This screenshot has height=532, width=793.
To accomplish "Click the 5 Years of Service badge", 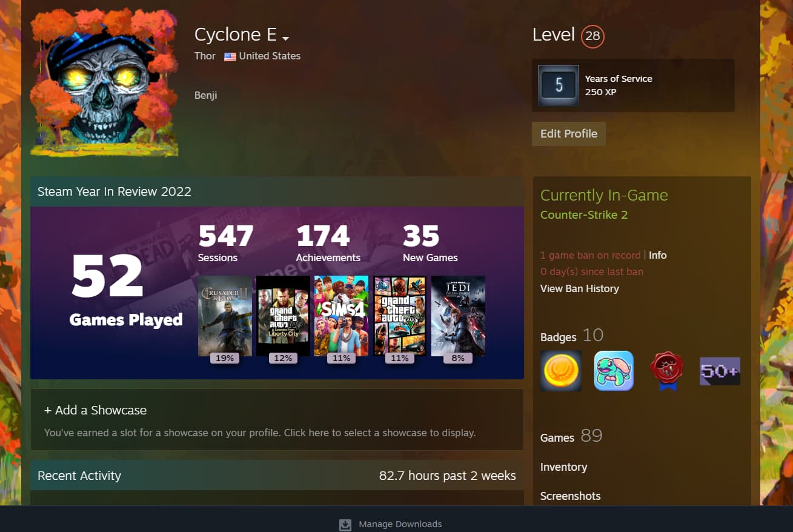I will [559, 85].
